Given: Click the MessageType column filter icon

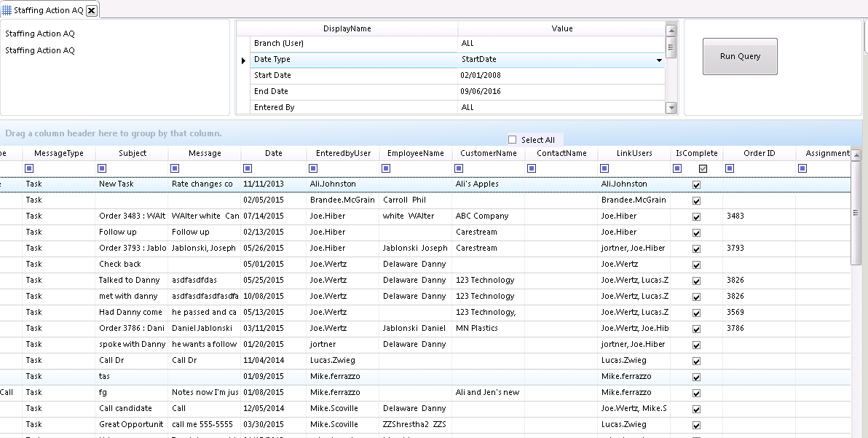Looking at the screenshot, I should coord(29,168).
